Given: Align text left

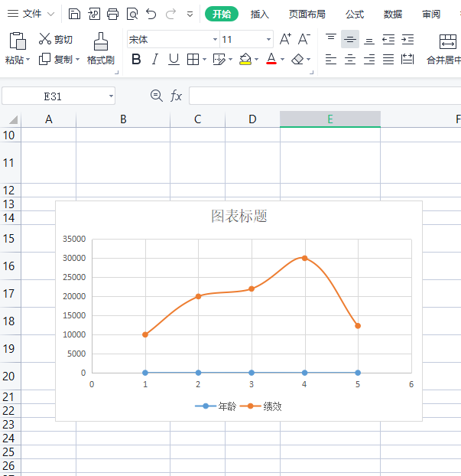Looking at the screenshot, I should click(330, 59).
